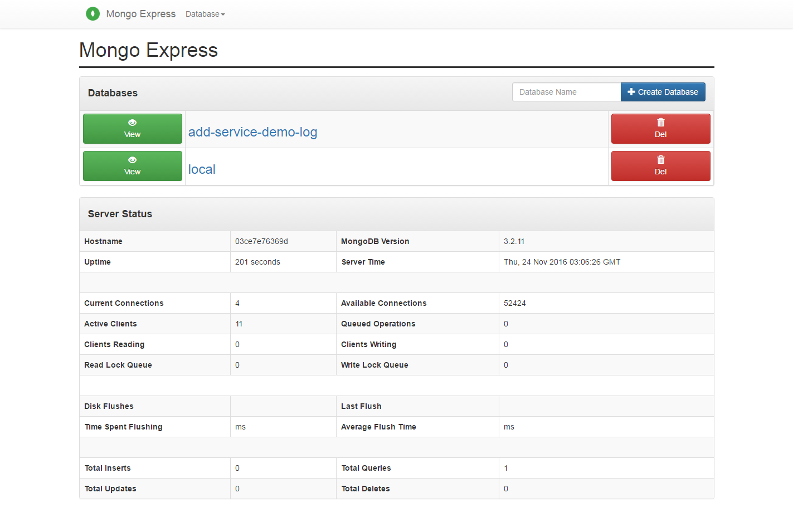Click the Total Deletes label
Screen dimensions: 793x532
click(365, 489)
